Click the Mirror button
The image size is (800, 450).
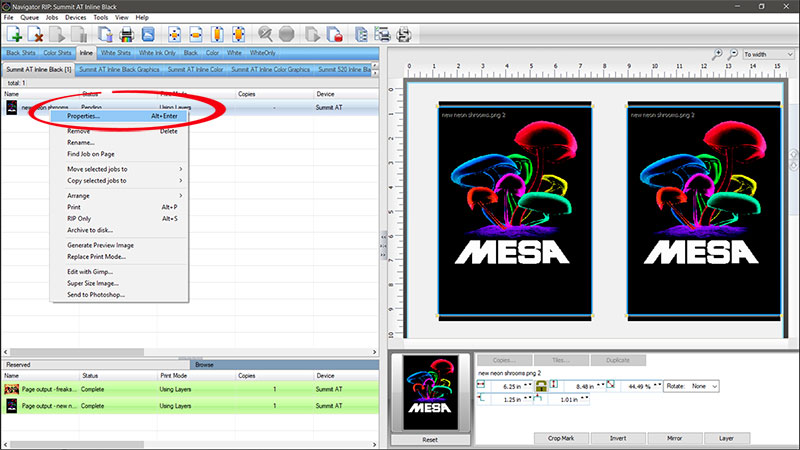pyautogui.click(x=674, y=438)
